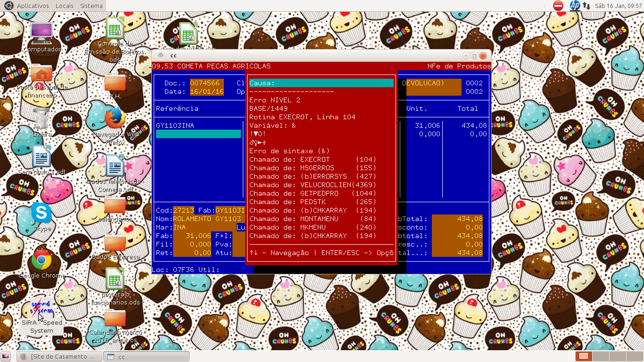This screenshot has width=644, height=362.
Task: Click the Data field 16/01/16
Action: (x=207, y=91)
